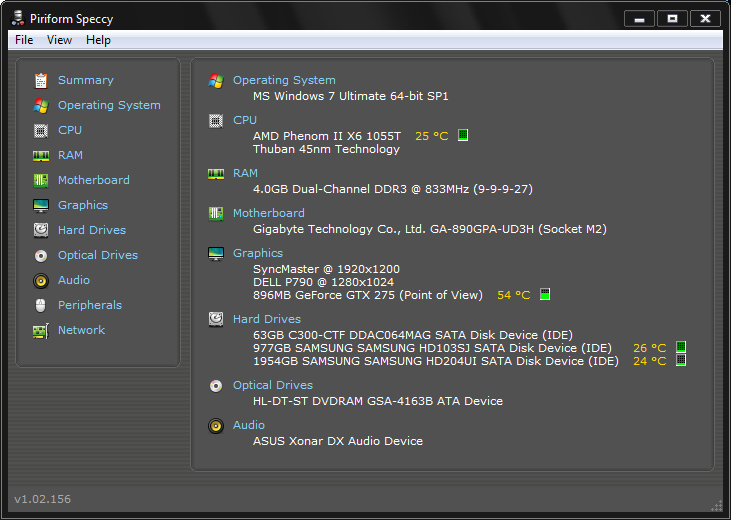Open the CPU heading in summary panel
This screenshot has width=731, height=520.
click(245, 120)
